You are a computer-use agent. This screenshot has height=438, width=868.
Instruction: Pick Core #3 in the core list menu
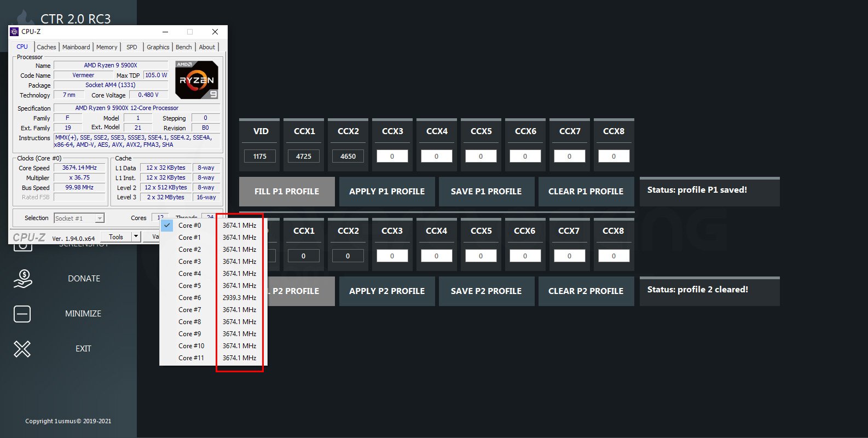tap(213, 262)
